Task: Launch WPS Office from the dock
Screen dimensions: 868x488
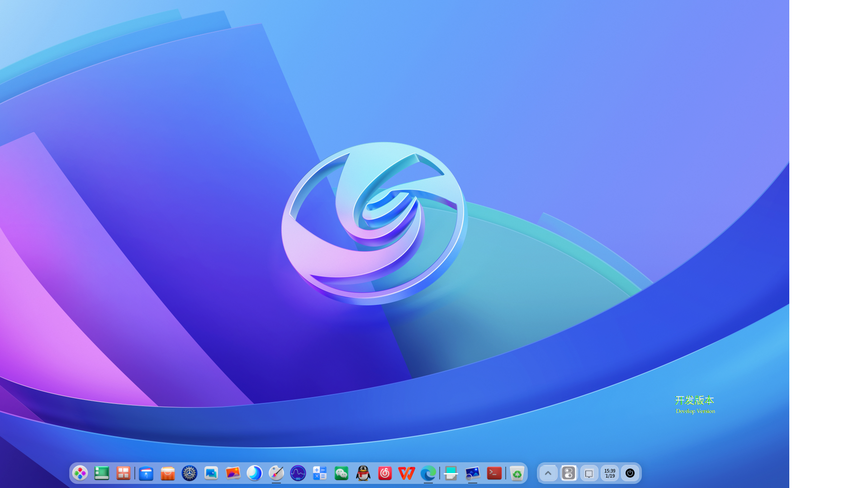Action: (407, 473)
